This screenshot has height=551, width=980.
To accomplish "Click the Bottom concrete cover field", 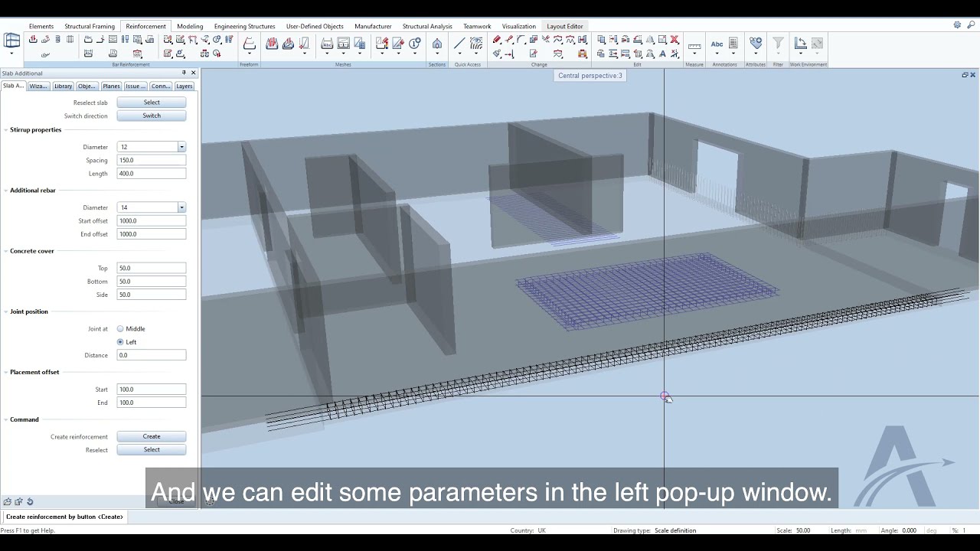I will [152, 282].
